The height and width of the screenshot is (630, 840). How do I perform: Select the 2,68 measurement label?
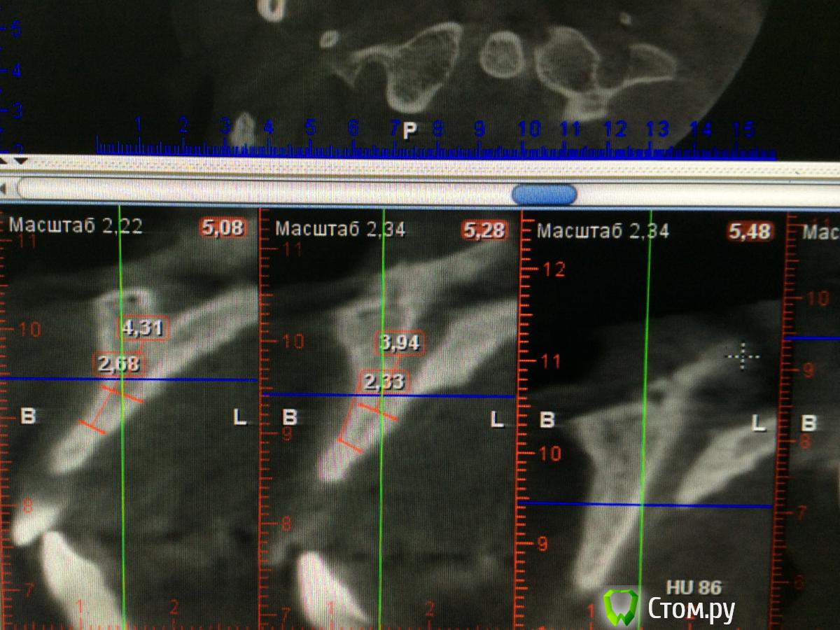(x=118, y=363)
